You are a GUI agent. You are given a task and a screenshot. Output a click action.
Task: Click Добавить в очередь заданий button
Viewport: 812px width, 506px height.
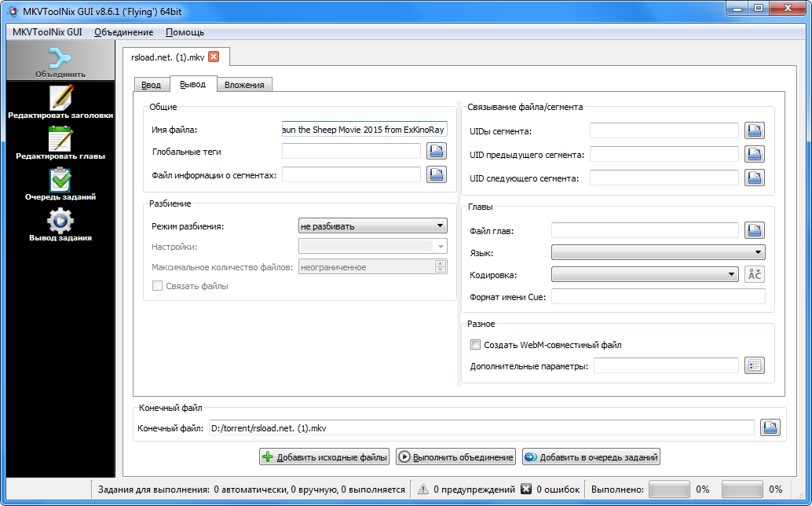591,456
